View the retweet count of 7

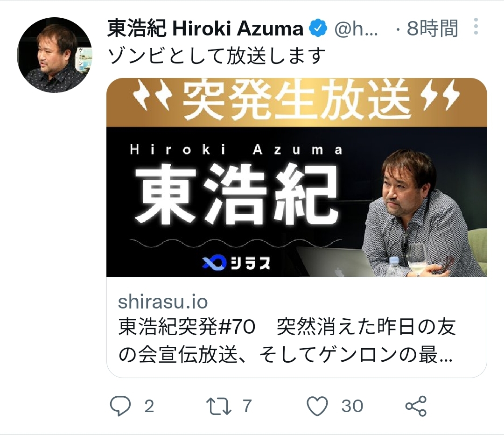(x=247, y=406)
